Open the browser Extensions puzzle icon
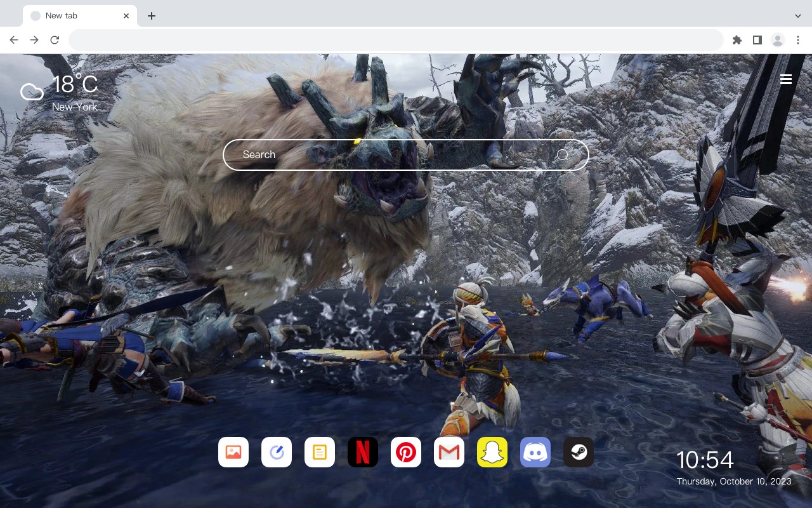Image resolution: width=812 pixels, height=508 pixels. 737,40
